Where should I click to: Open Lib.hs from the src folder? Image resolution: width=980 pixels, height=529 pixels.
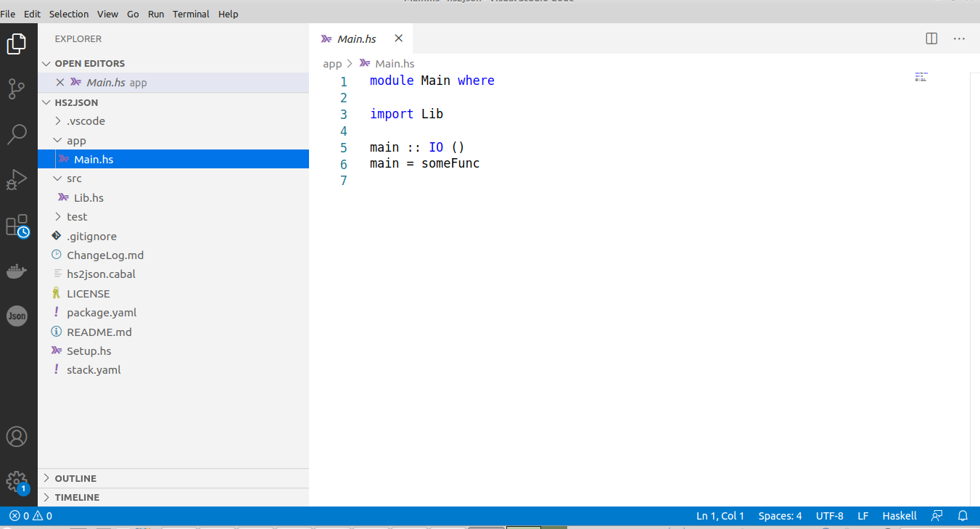point(173,198)
